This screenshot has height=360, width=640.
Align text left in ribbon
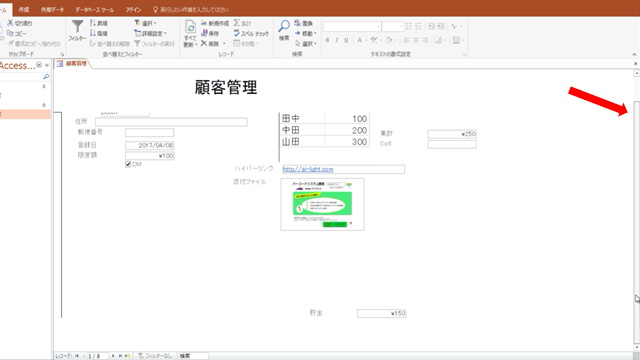(406, 40)
